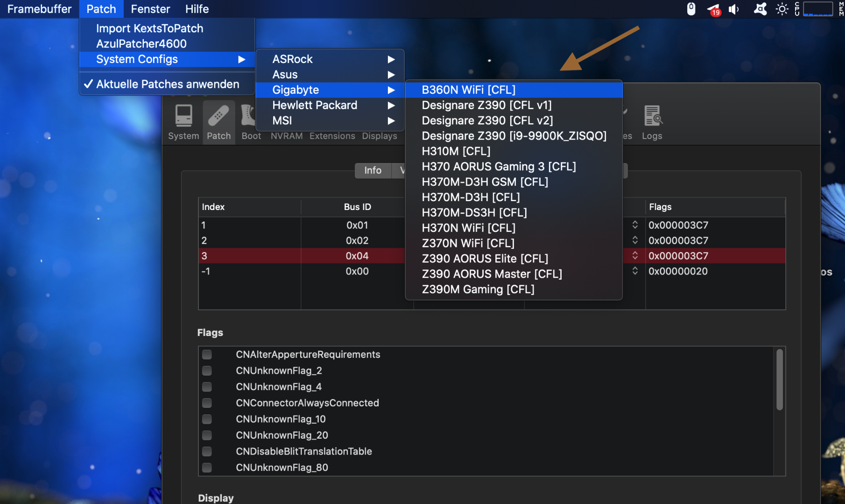
Task: Open the Framebuffer application menu
Action: pos(40,9)
